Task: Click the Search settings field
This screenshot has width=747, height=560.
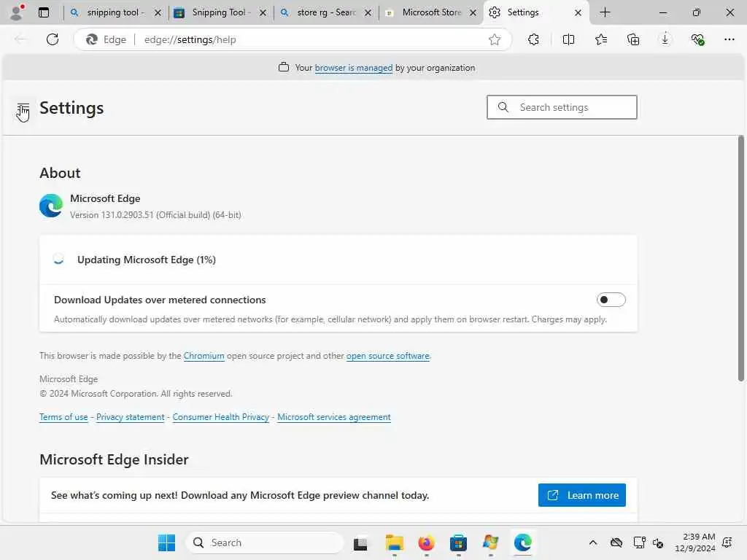Action: point(562,107)
